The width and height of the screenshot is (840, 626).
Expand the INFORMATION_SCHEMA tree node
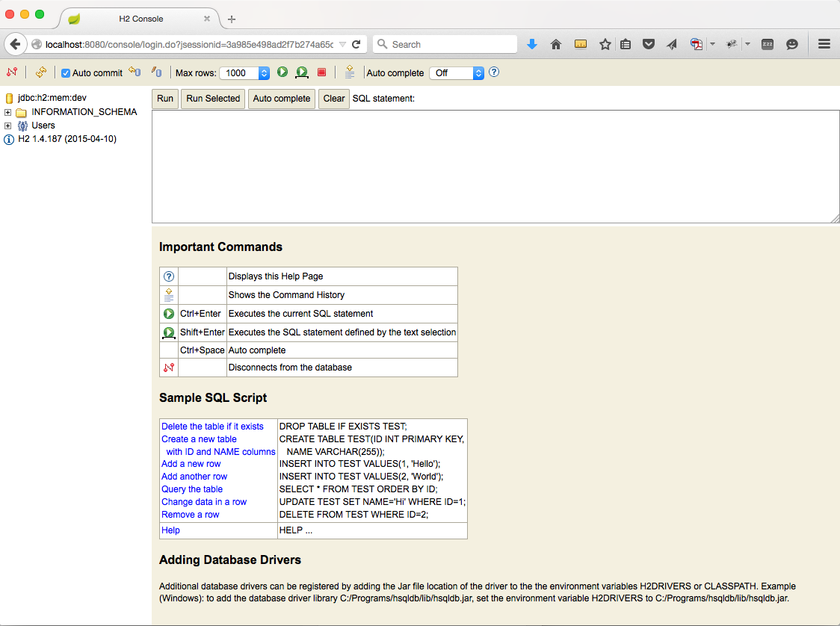[x=6, y=111]
